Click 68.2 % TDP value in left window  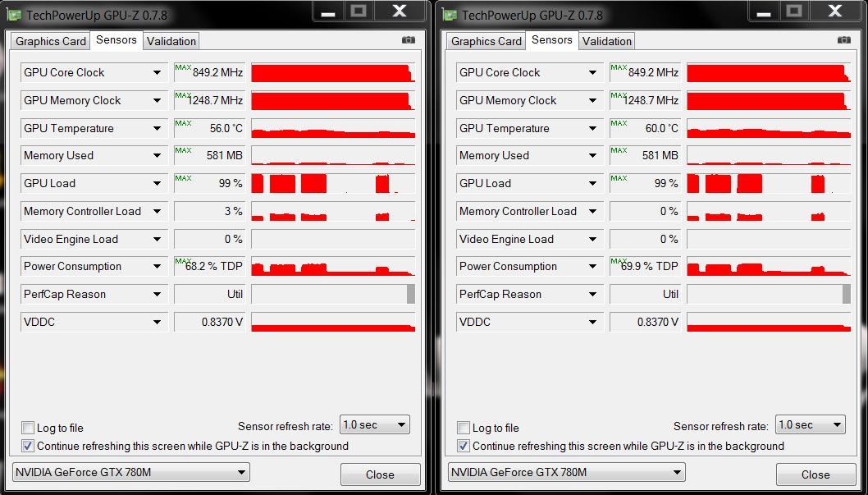[x=210, y=266]
